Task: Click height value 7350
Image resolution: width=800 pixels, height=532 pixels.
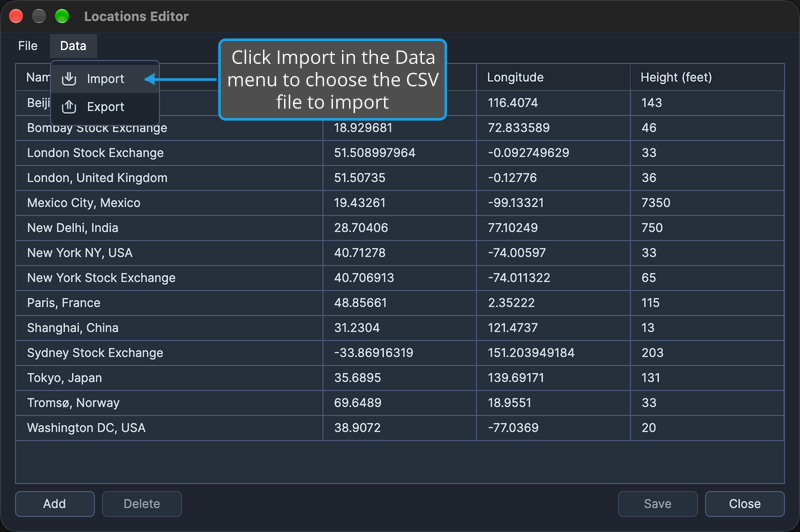Action: pyautogui.click(x=656, y=203)
